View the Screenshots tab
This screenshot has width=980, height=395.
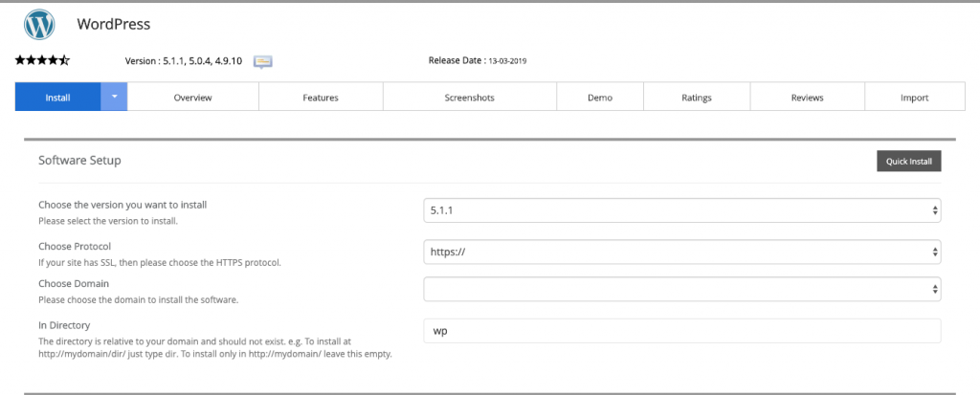(x=469, y=97)
